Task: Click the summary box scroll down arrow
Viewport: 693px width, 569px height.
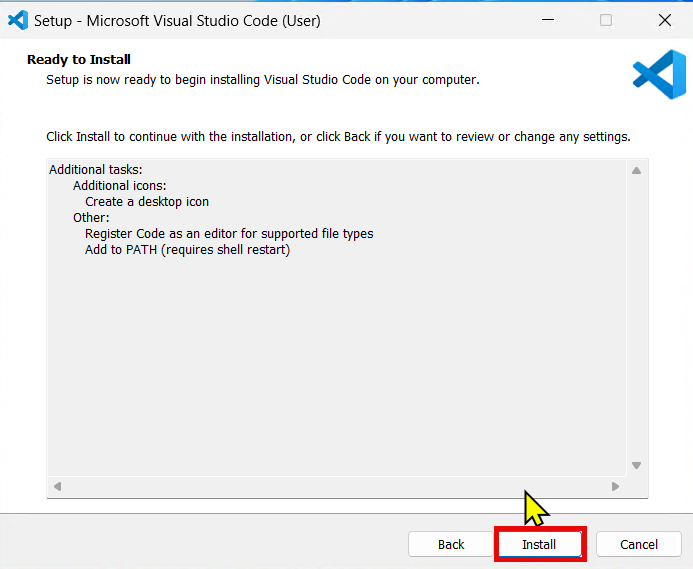Action: pyautogui.click(x=636, y=465)
